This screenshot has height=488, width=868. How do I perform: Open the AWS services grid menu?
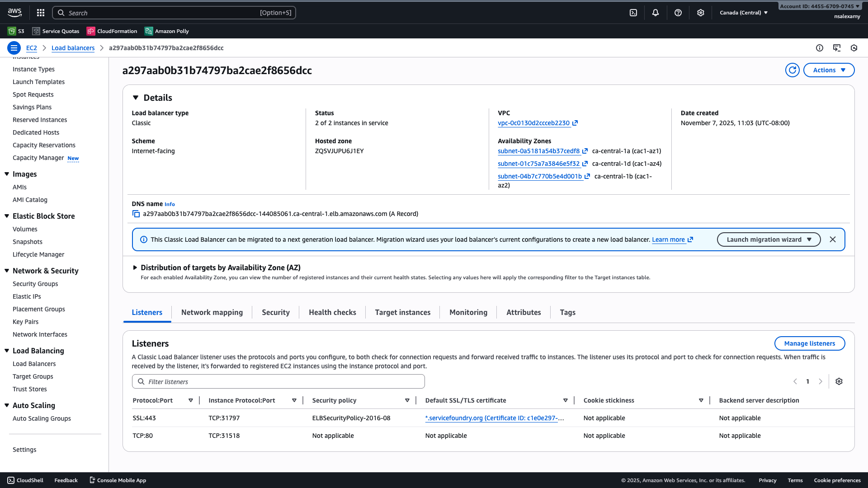[41, 13]
